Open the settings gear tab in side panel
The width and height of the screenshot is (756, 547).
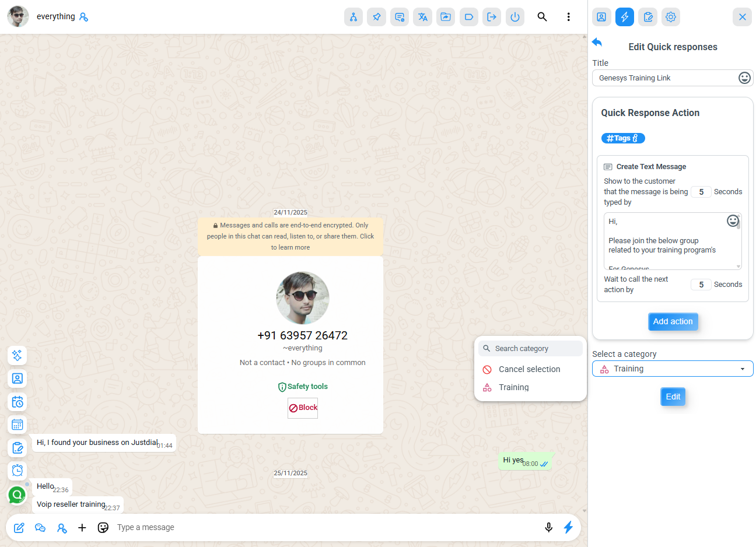pyautogui.click(x=671, y=17)
